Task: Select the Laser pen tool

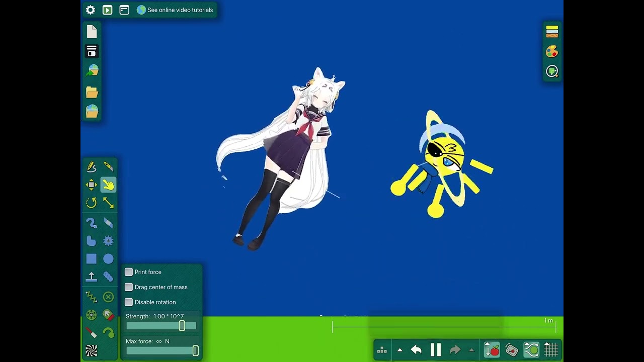Action: (x=91, y=332)
